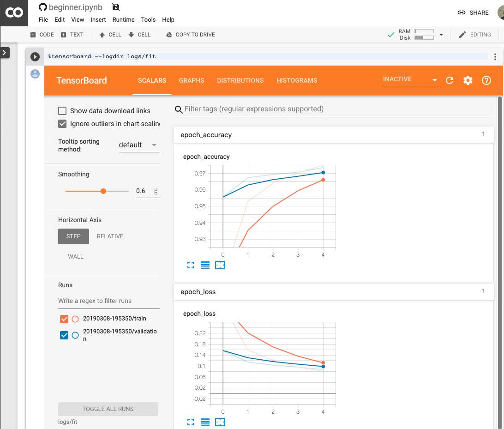Select WALL horizontal axis

coord(76,257)
